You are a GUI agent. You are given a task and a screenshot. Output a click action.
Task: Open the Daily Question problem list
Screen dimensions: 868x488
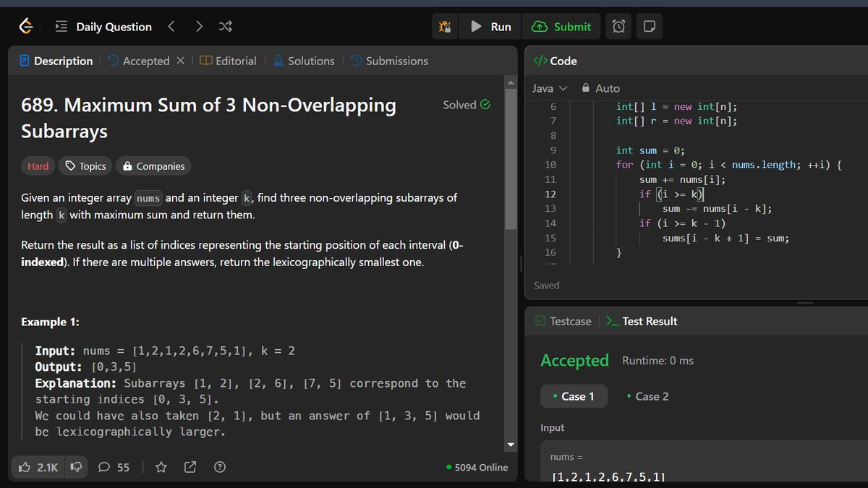pos(103,27)
